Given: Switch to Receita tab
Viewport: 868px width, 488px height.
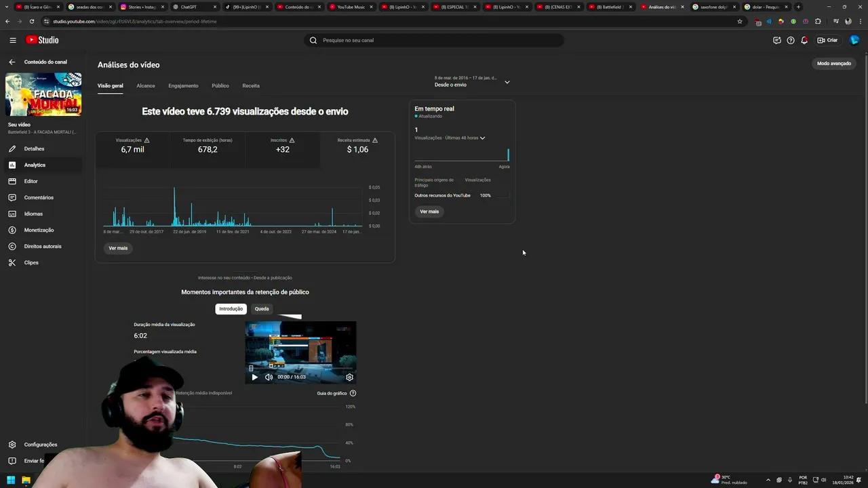Looking at the screenshot, I should (x=251, y=86).
